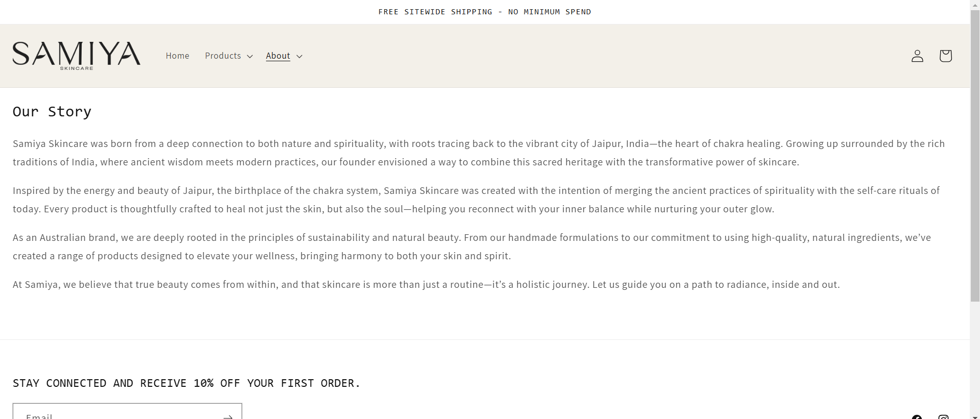Click the scrollbar up arrow
This screenshot has width=980, height=419.
pos(975,4)
